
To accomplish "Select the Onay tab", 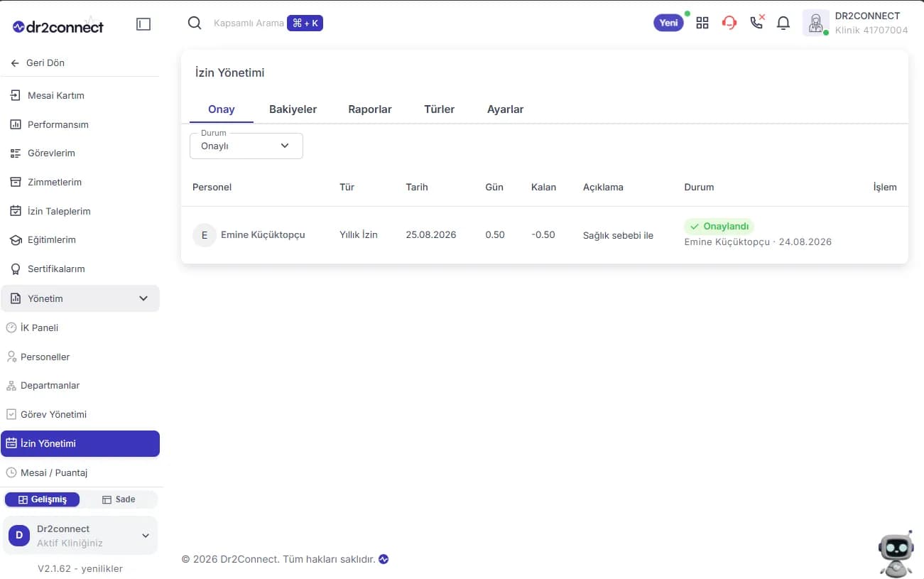I will [222, 109].
